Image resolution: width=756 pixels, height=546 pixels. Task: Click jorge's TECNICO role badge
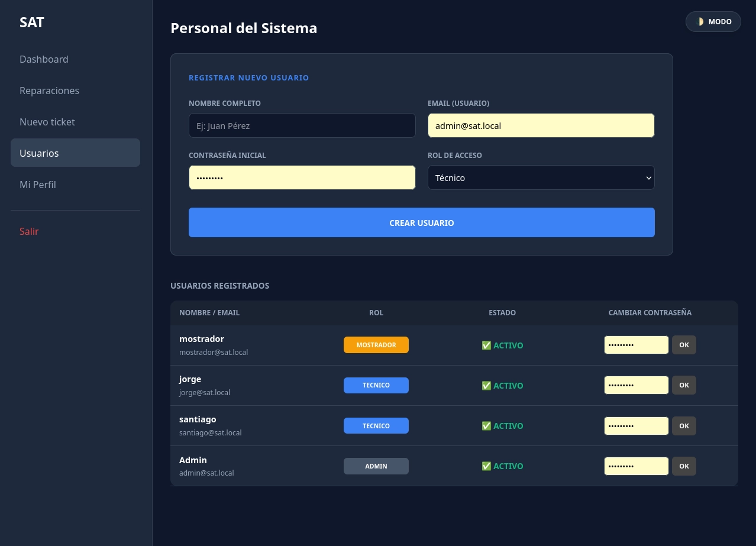[x=376, y=385]
